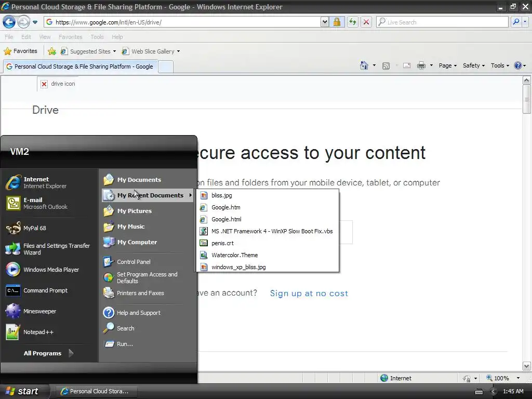Open E-mail Microsoft Outlook
The width and height of the screenshot is (532, 399).
tap(49, 203)
